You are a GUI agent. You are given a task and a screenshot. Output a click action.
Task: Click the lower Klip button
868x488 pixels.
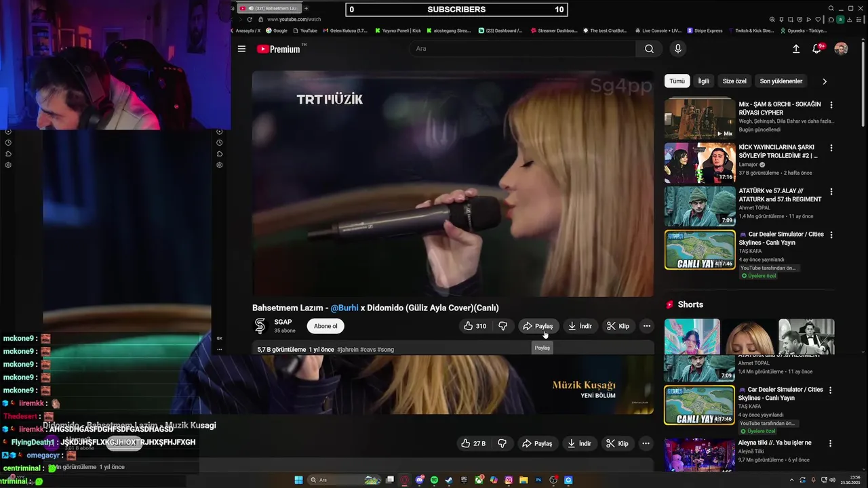pos(617,443)
